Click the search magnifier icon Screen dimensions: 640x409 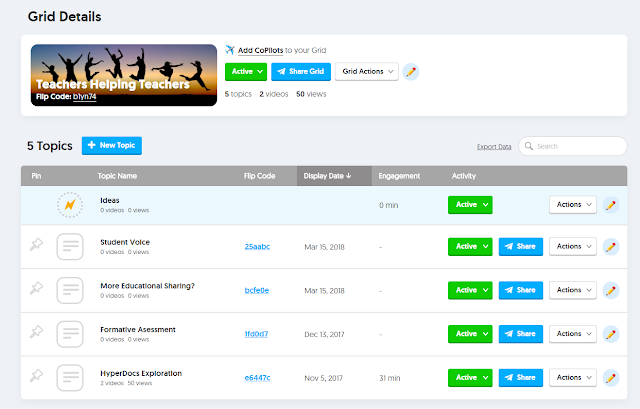pos(529,146)
